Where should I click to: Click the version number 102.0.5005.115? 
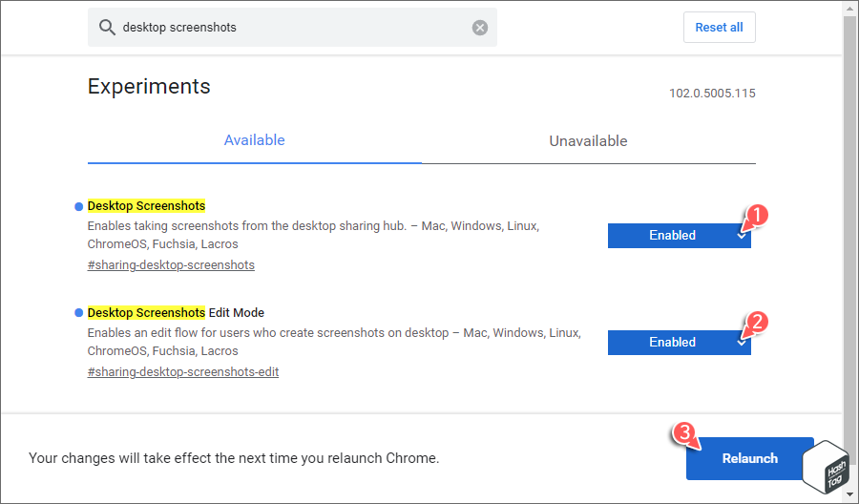pos(712,94)
